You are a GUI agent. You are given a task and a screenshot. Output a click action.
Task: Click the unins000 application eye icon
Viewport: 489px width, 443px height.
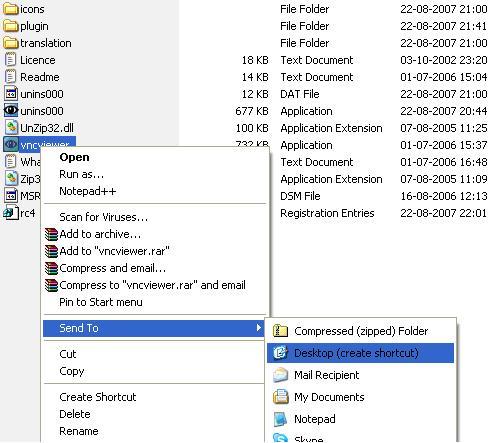11,110
